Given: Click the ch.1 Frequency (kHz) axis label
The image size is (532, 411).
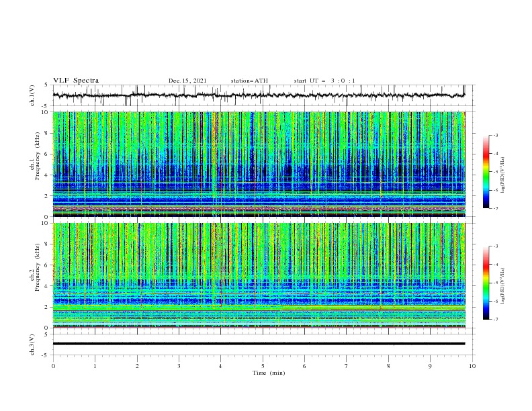Looking at the screenshot, I should click(34, 156).
